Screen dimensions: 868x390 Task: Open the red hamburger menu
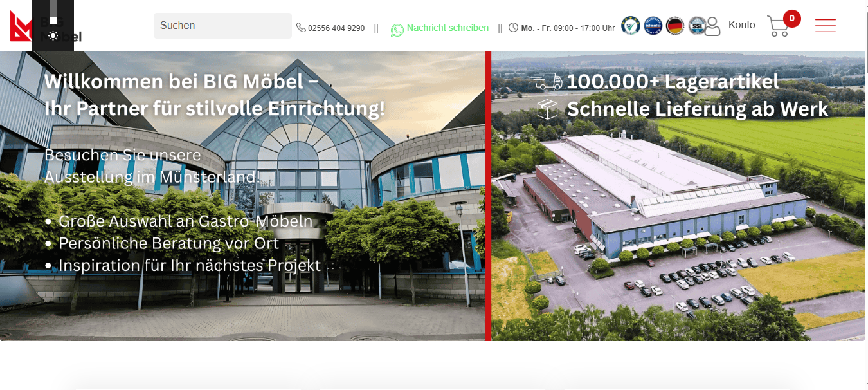tap(825, 26)
